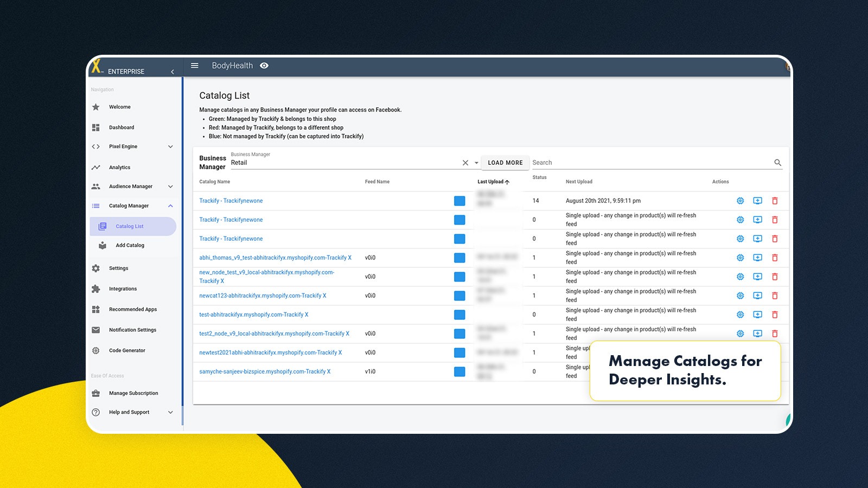Click the Feed Name column header
Viewport: 868px width, 488px height.
pos(377,182)
